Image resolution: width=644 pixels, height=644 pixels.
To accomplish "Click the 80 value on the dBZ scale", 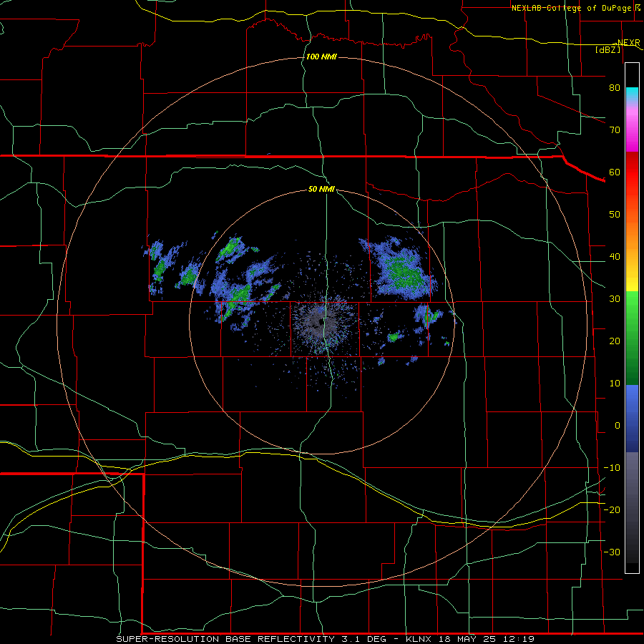I will [x=615, y=88].
